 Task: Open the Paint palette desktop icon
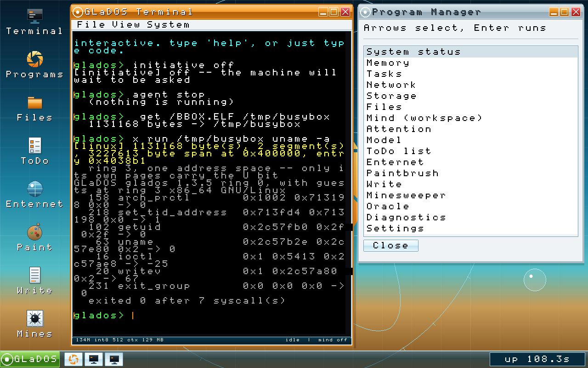point(34,238)
